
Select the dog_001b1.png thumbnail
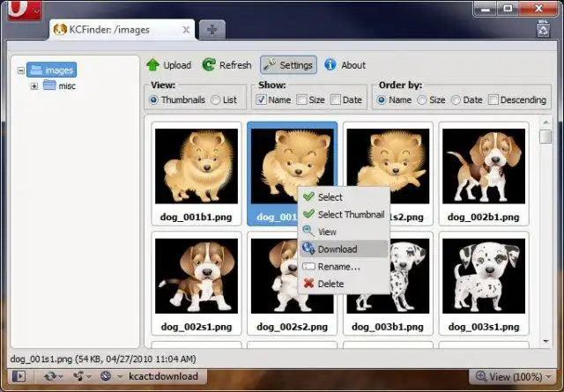click(197, 174)
